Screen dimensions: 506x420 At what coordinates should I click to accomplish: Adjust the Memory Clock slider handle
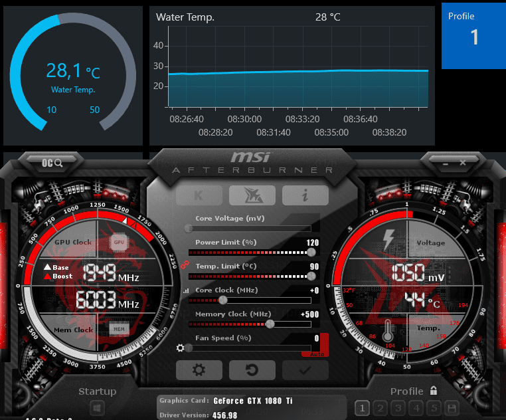(270, 324)
